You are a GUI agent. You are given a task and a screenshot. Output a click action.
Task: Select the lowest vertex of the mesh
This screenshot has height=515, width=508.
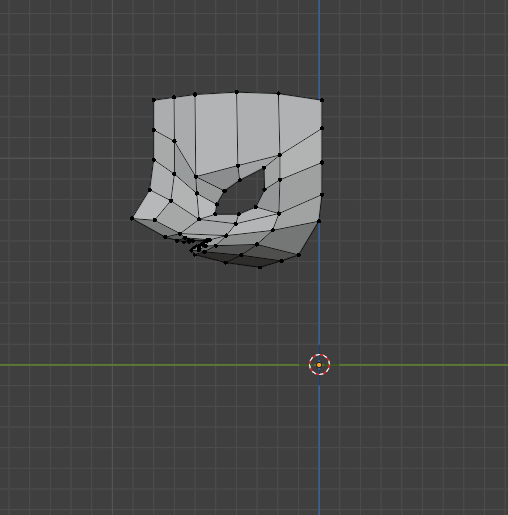[260, 267]
